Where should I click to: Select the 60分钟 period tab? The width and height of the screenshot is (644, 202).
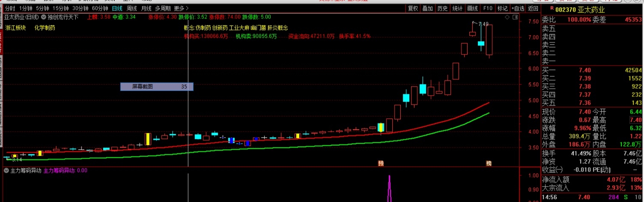click(x=100, y=8)
